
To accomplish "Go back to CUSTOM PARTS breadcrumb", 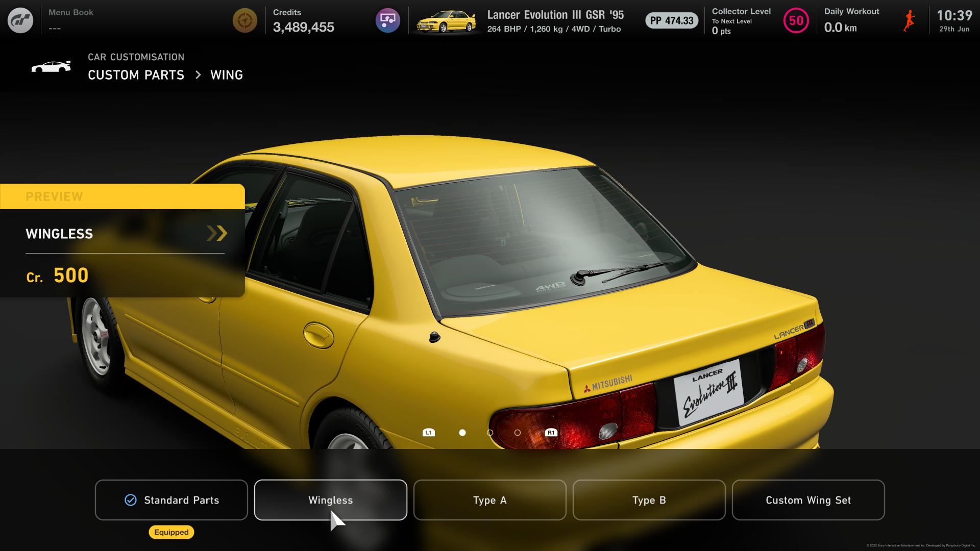I will point(136,75).
